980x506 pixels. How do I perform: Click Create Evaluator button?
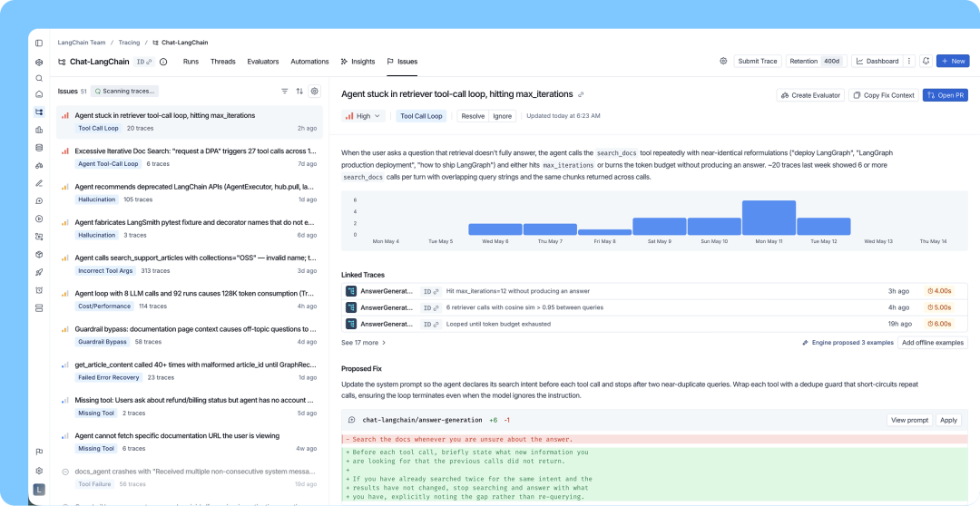(810, 95)
